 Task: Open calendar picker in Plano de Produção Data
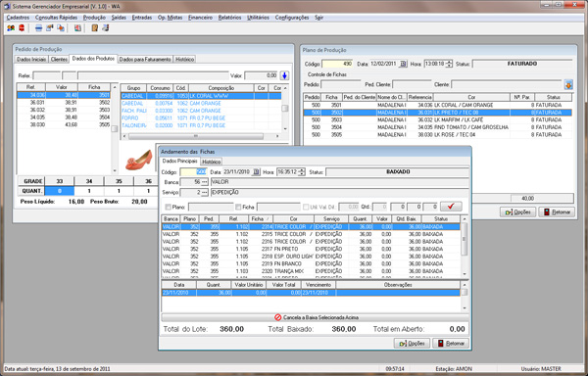pyautogui.click(x=403, y=64)
